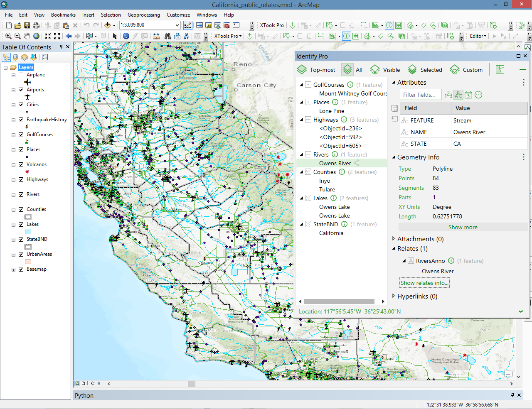The image size is (532, 409).
Task: Toggle the Cities layer visibility
Action: tap(21, 105)
